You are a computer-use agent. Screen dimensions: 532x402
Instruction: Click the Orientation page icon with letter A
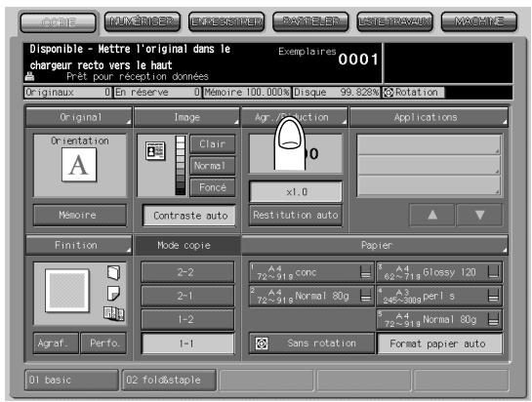click(x=79, y=165)
